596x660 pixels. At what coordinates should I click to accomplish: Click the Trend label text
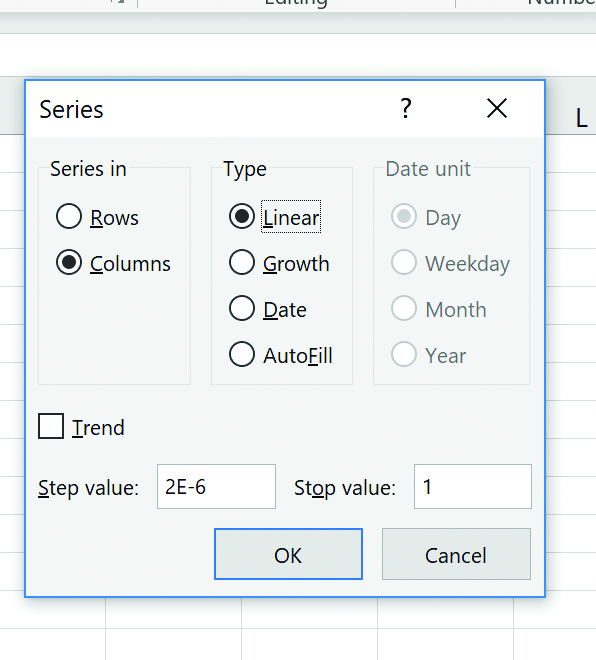[x=98, y=428]
